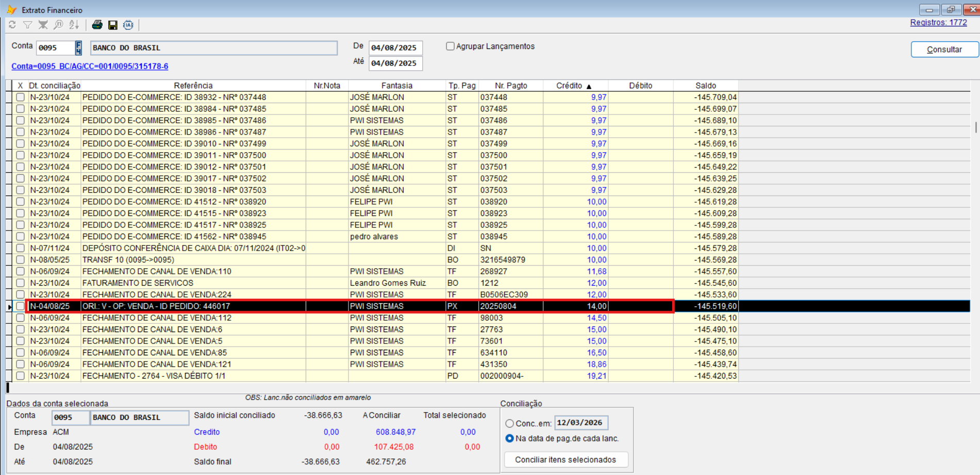
Task: Click the funnel filter icon
Action: [28, 25]
